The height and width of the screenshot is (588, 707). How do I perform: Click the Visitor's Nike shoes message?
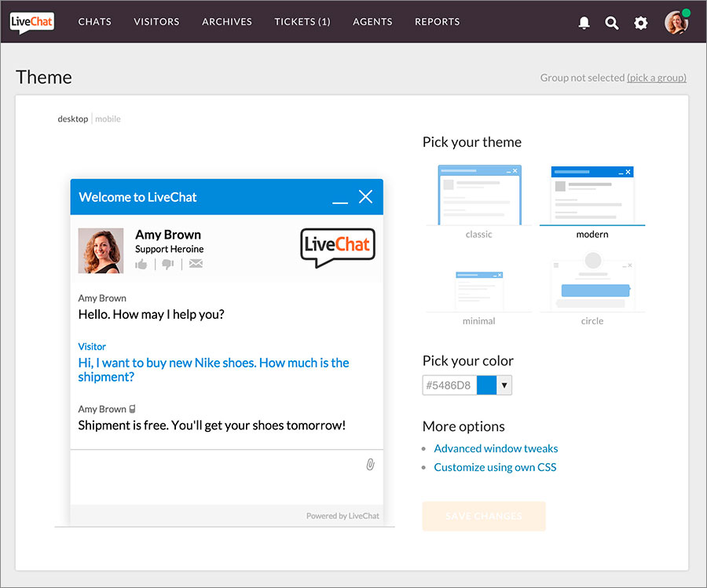213,370
